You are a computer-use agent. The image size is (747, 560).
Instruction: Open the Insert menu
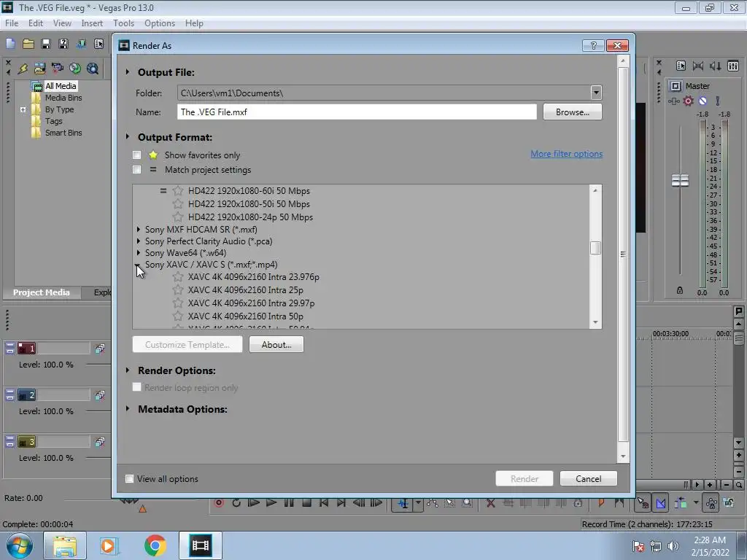coord(92,23)
